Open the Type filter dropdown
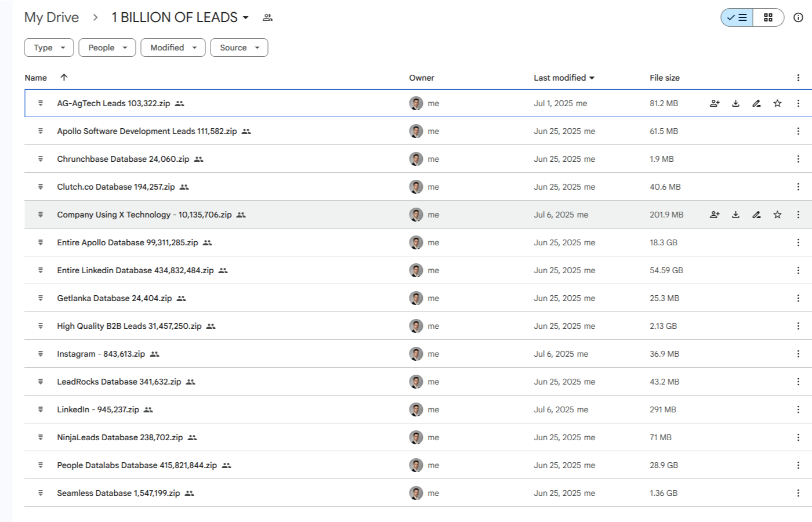 49,48
